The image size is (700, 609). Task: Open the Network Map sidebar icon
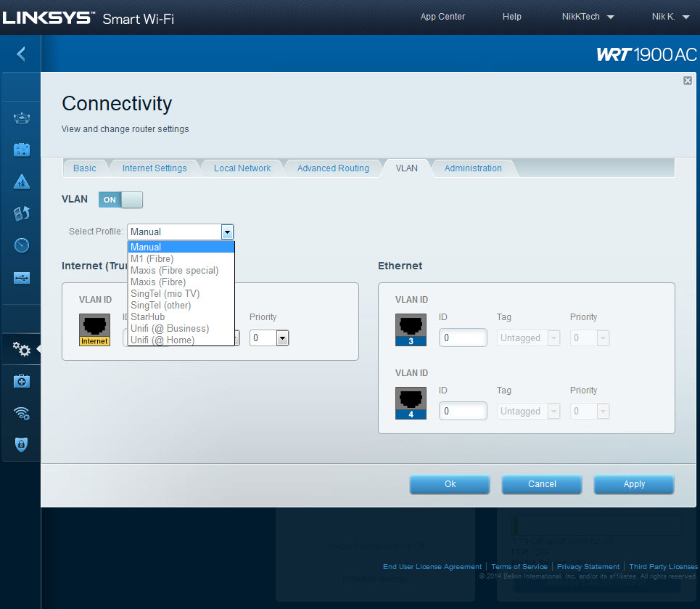click(22, 118)
